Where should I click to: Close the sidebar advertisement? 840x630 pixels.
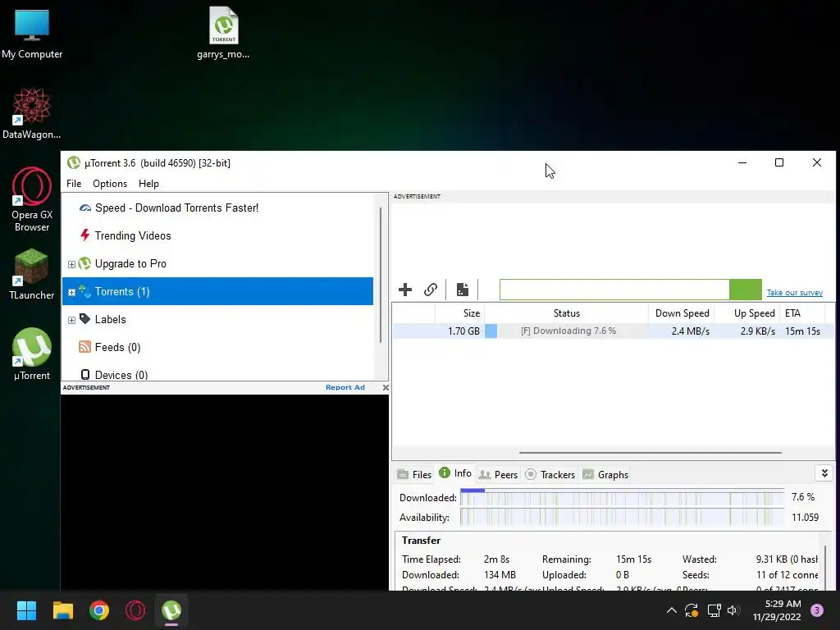pyautogui.click(x=386, y=387)
